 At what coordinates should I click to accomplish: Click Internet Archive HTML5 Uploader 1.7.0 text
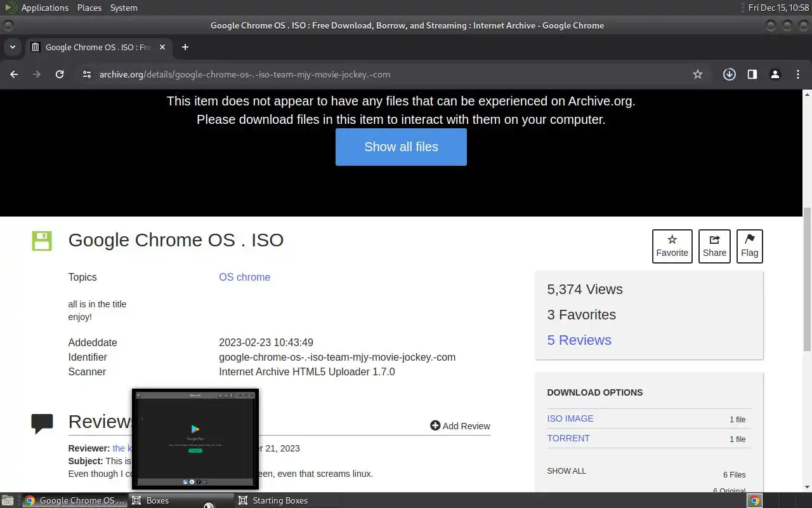(307, 371)
